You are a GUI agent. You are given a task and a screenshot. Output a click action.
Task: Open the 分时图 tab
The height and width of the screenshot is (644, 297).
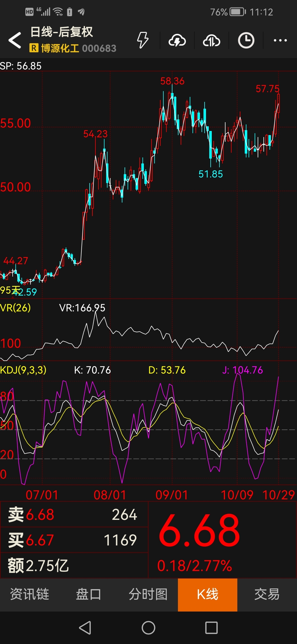click(148, 594)
